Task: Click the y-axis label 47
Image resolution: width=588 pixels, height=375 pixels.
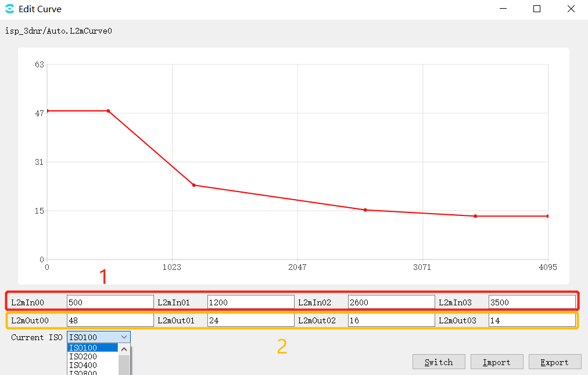Action: (40, 113)
